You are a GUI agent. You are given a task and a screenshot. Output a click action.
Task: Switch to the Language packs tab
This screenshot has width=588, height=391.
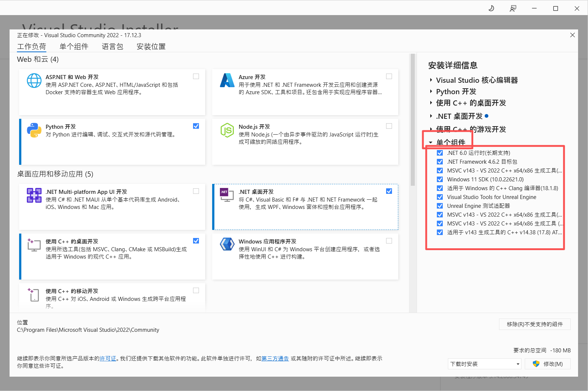(113, 47)
